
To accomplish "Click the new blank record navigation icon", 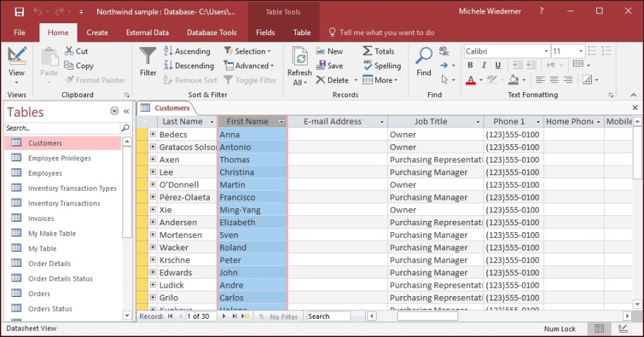I will pyautogui.click(x=245, y=316).
